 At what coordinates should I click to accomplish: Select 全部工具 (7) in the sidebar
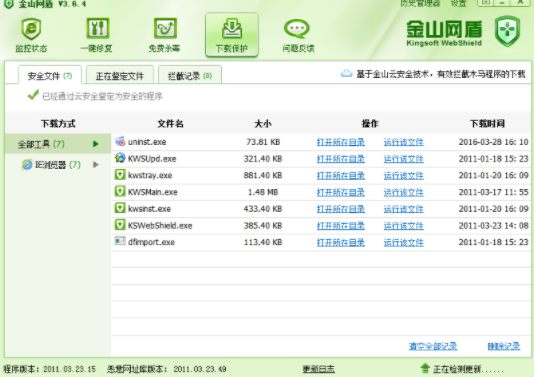click(x=58, y=144)
